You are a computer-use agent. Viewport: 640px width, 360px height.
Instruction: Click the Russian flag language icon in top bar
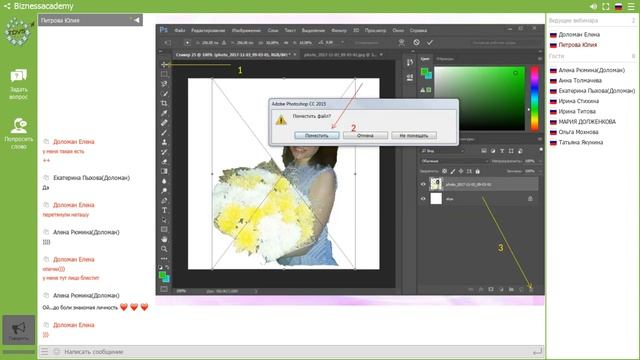coord(618,6)
